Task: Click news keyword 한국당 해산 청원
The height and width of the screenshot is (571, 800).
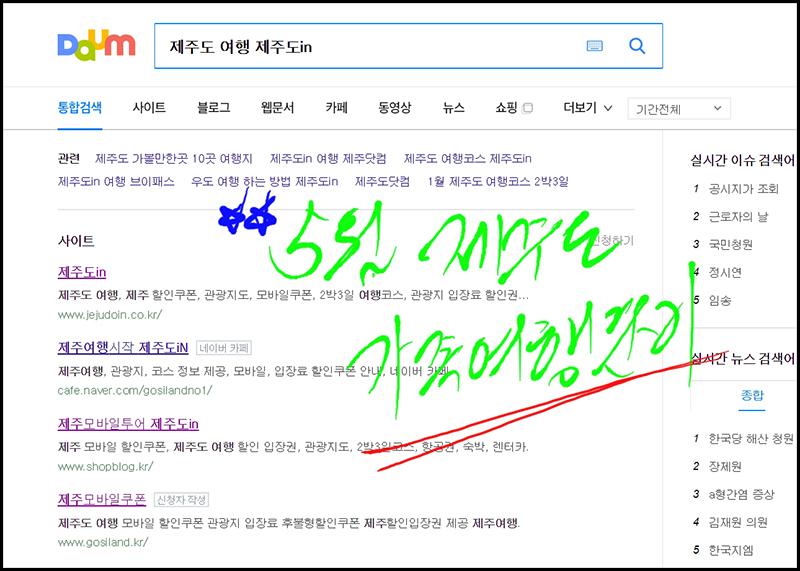Action: tap(751, 438)
